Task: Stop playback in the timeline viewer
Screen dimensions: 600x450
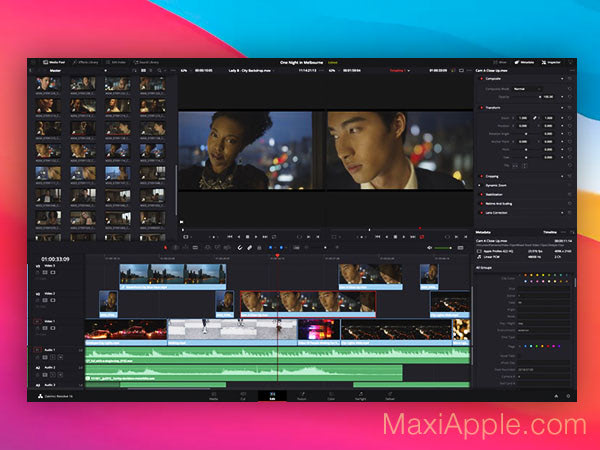Action: pyautogui.click(x=395, y=237)
